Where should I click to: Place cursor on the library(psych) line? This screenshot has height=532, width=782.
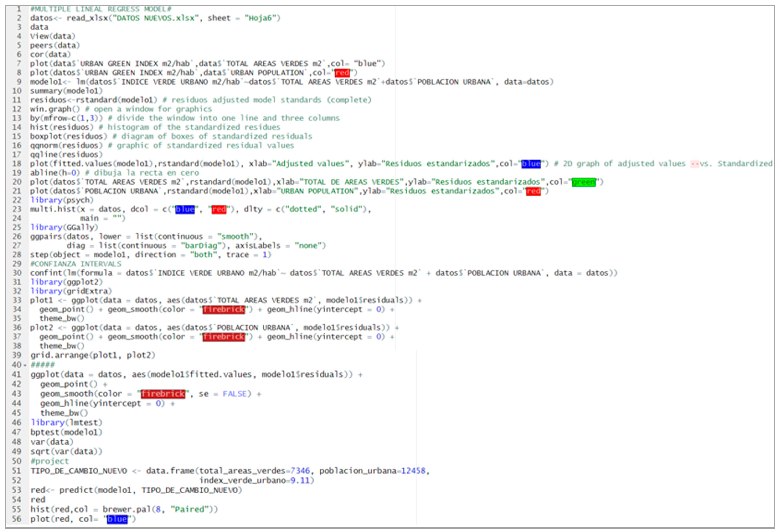click(62, 200)
